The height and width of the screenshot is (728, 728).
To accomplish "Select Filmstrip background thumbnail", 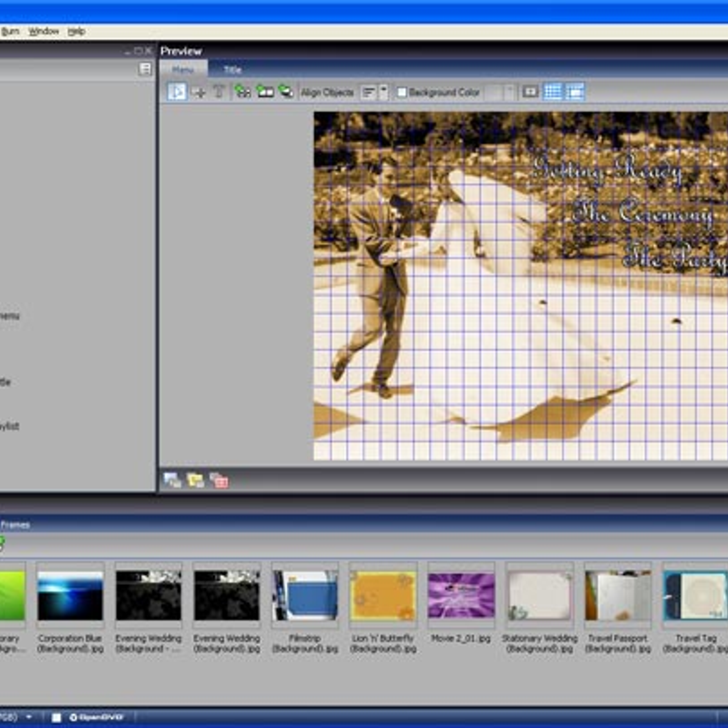I will (305, 595).
